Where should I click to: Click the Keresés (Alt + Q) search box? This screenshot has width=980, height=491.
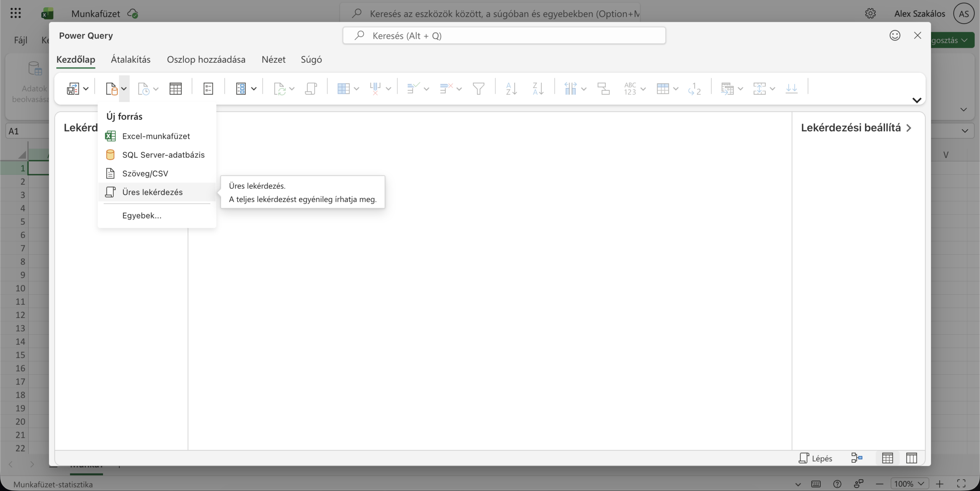coord(504,36)
